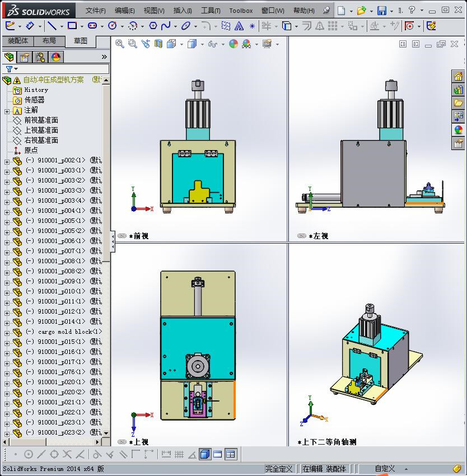
Task: Open DisplayManager tab icon
Action: coord(56,57)
